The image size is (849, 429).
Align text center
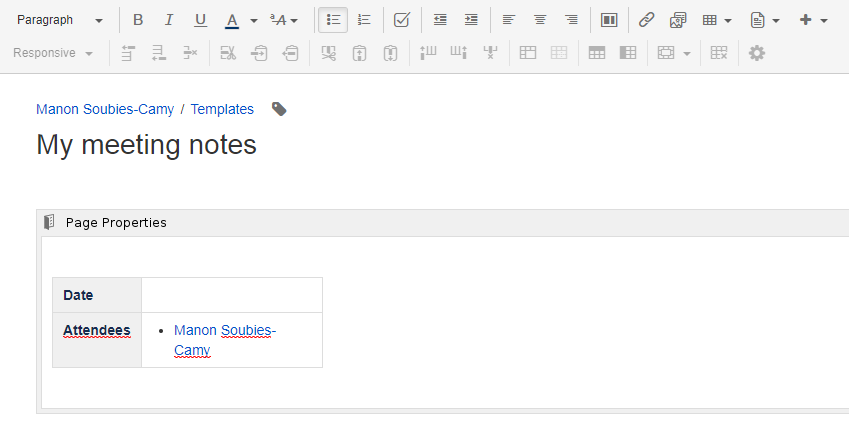[540, 20]
